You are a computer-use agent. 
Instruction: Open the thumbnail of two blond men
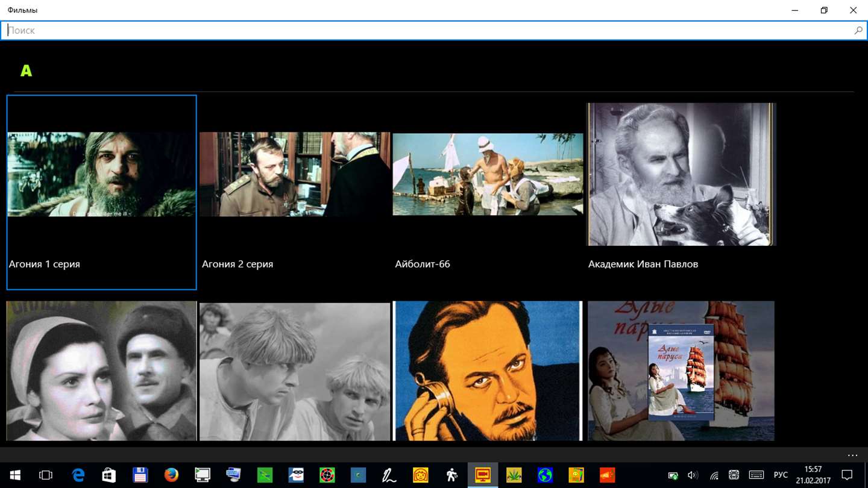[295, 372]
